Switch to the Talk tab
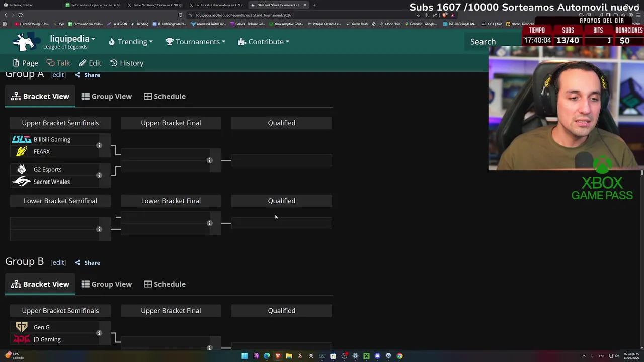 [x=58, y=63]
